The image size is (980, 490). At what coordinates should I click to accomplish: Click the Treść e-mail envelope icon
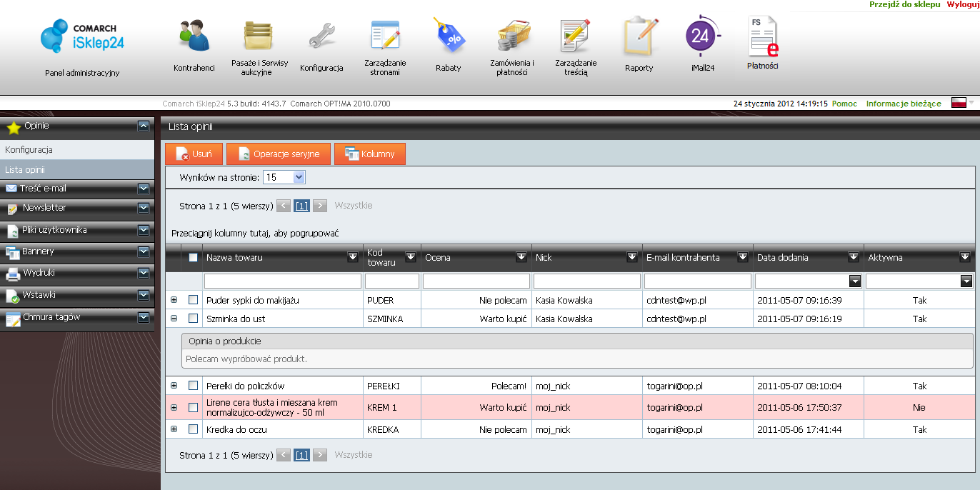[x=11, y=189]
